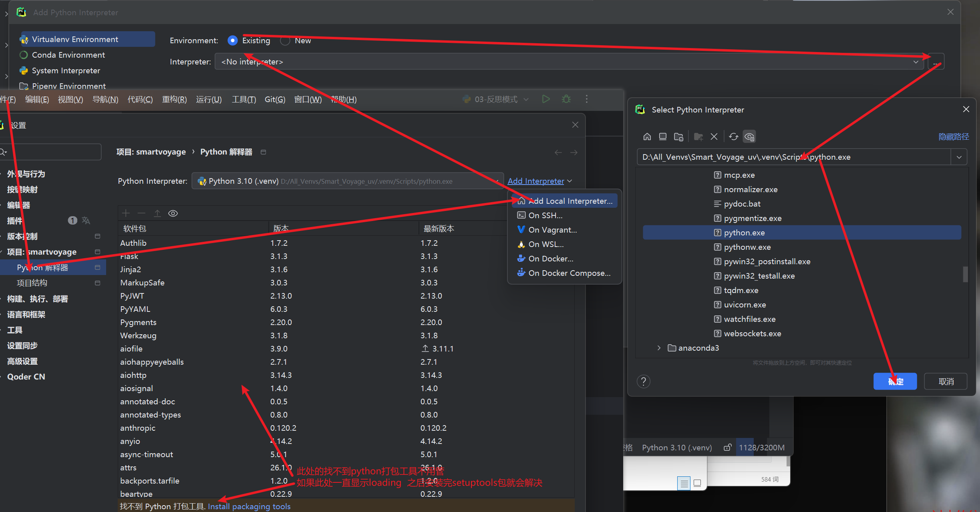Image resolution: width=980 pixels, height=512 pixels.
Task: Open Add Interpreter dropdown link
Action: coord(540,181)
